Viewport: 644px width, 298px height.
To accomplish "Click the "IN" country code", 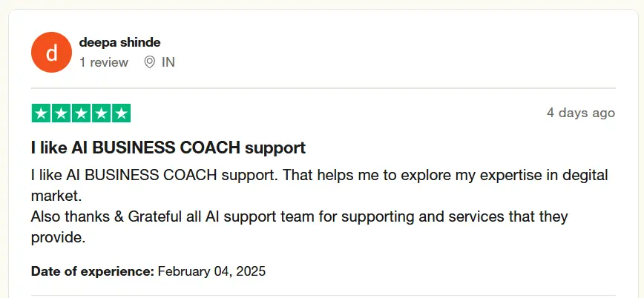I will click(x=168, y=62).
